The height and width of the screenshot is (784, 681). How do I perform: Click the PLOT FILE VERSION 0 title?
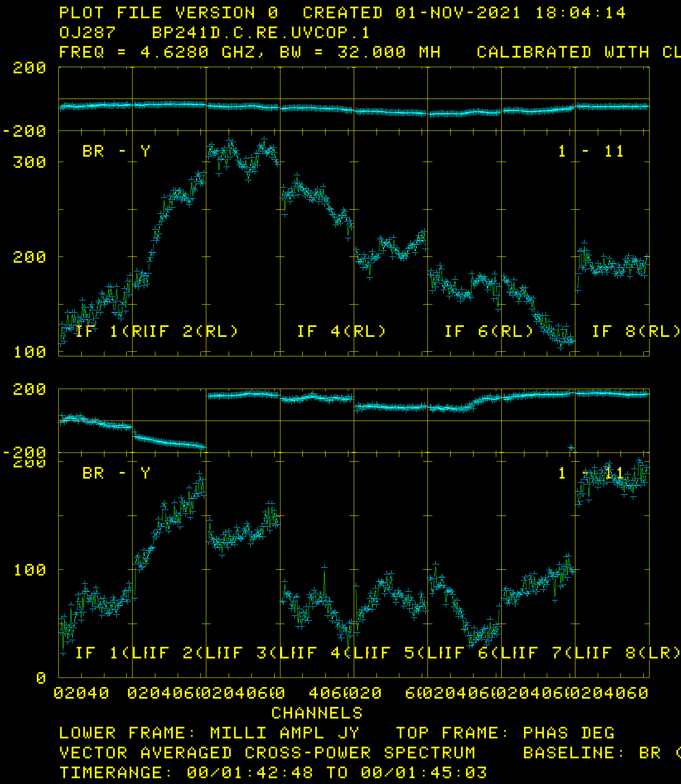click(x=169, y=13)
